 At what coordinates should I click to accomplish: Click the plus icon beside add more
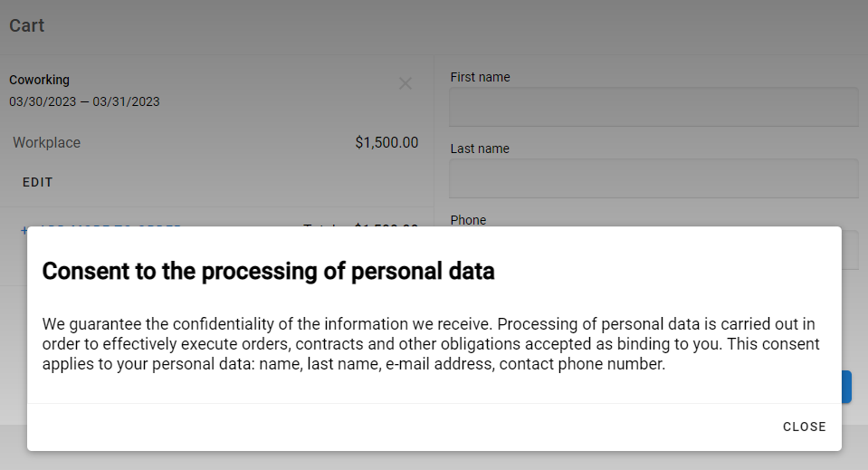[24, 229]
